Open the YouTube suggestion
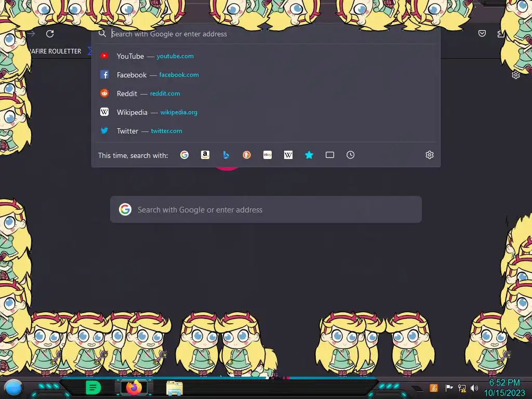This screenshot has width=532, height=399. pos(265,56)
